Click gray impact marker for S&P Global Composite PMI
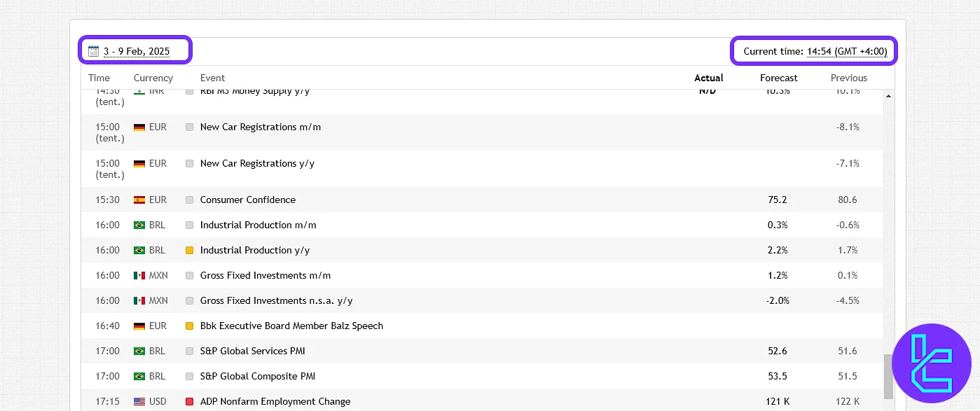980x411 pixels. pyautogui.click(x=189, y=376)
